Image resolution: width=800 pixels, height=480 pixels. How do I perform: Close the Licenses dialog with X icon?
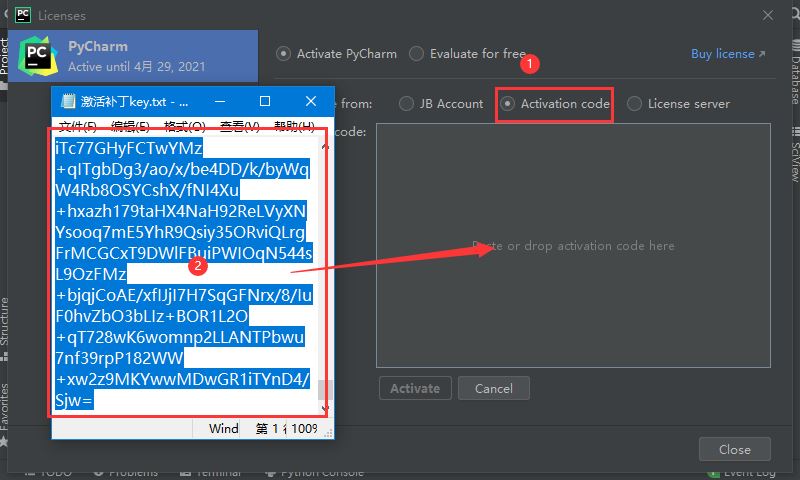768,16
